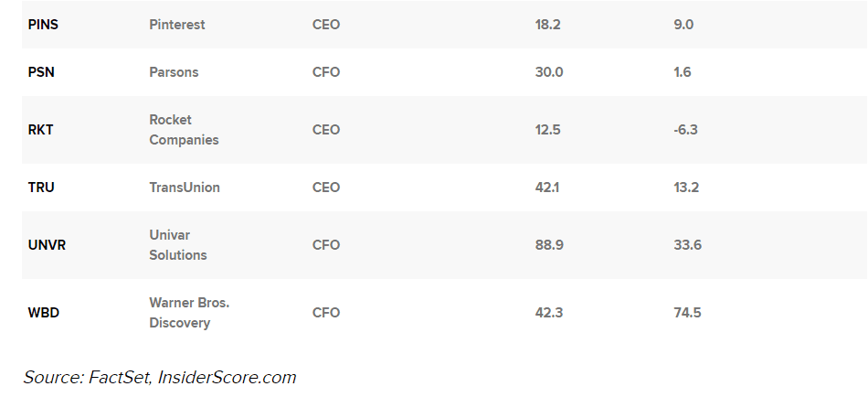Click the 30.0 value in the Parsons row

tap(548, 72)
